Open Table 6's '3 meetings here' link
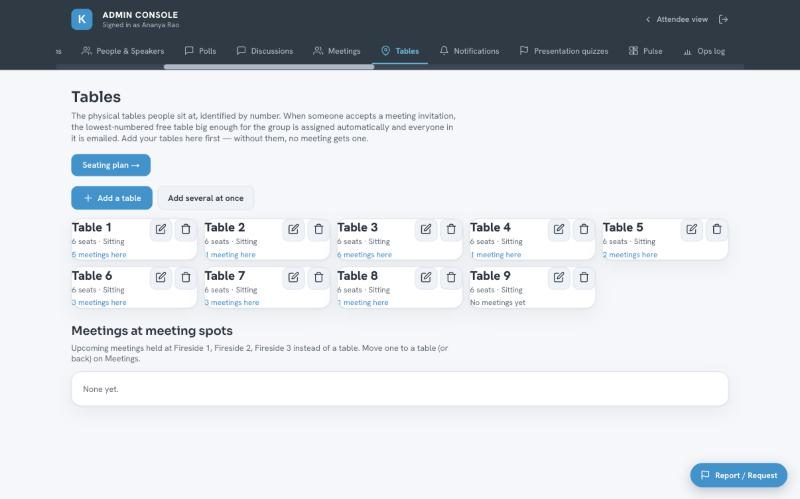The height and width of the screenshot is (499, 800). 99,303
